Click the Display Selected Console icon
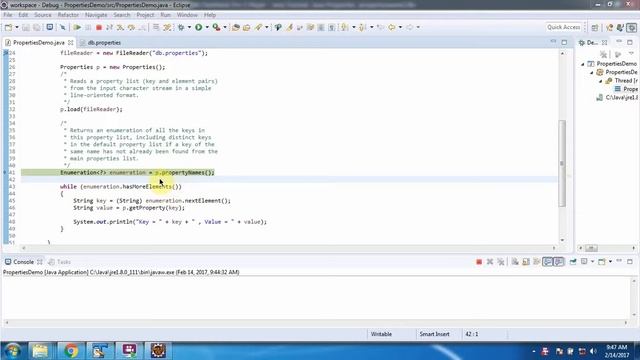The image size is (640, 360). tap(584, 262)
